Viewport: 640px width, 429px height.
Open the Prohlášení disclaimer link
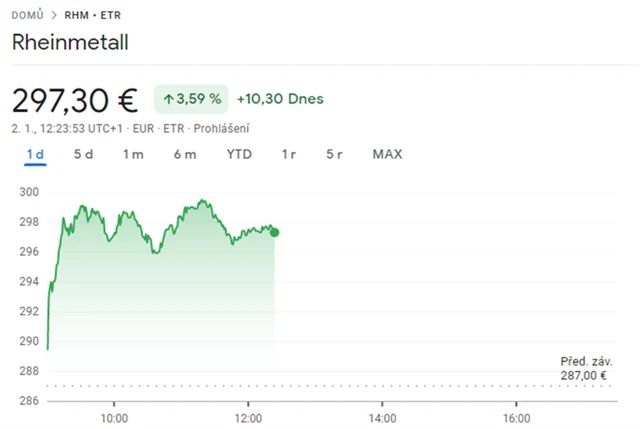[222, 128]
